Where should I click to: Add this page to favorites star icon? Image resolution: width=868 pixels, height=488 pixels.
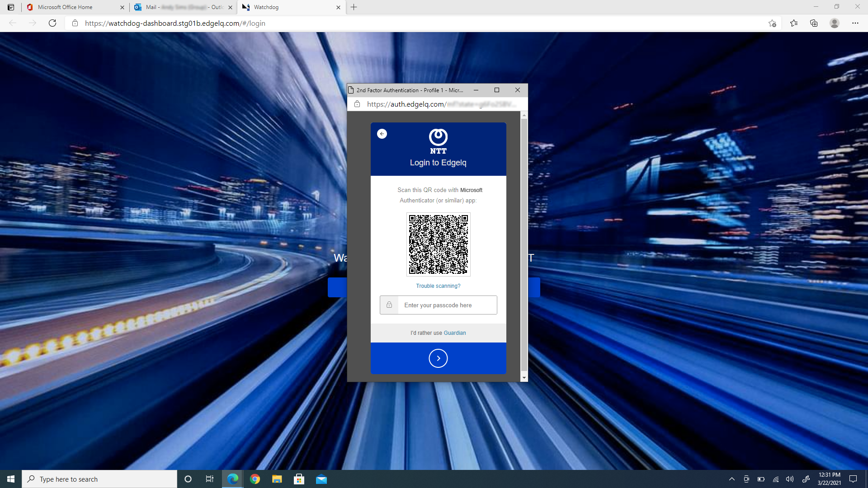click(772, 23)
